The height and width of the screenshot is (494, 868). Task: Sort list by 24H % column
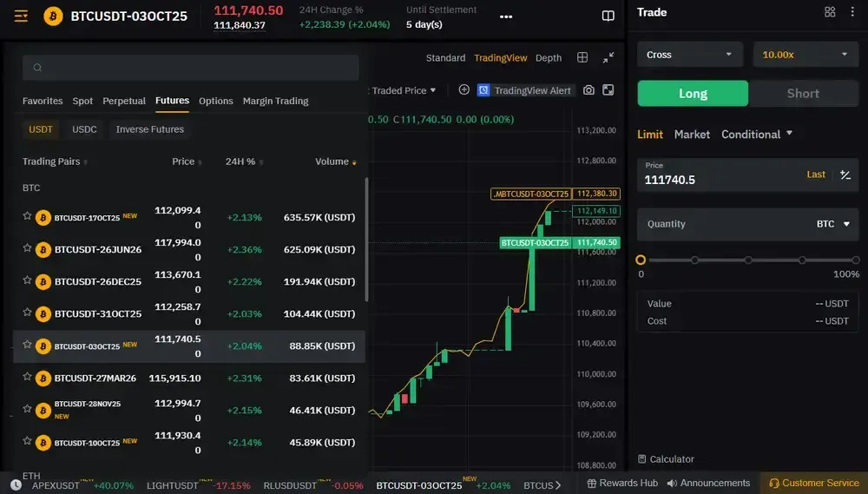pyautogui.click(x=244, y=161)
